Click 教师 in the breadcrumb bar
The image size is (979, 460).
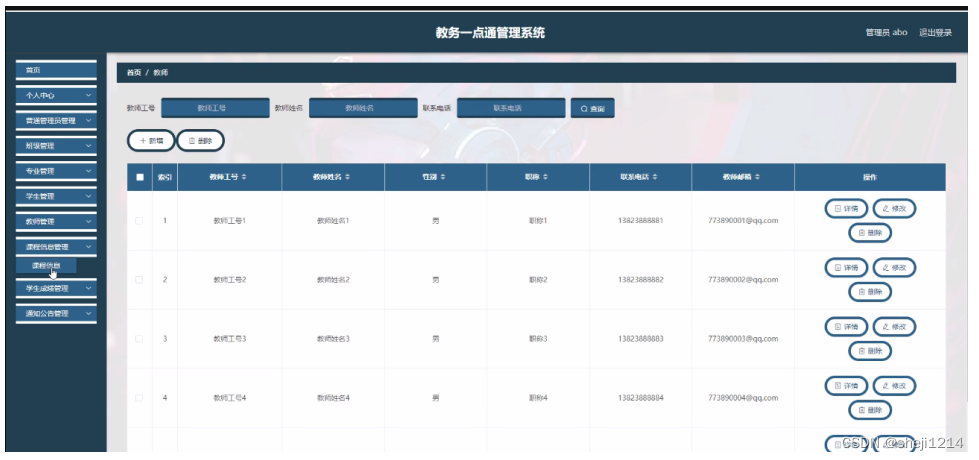[x=160, y=73]
